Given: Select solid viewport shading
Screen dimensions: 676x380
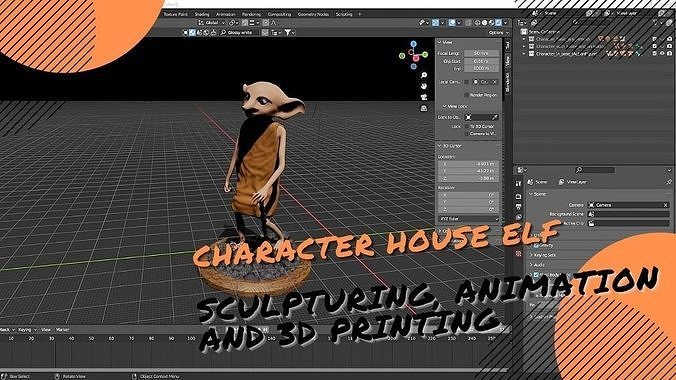Looking at the screenshot, I should coord(485,22).
